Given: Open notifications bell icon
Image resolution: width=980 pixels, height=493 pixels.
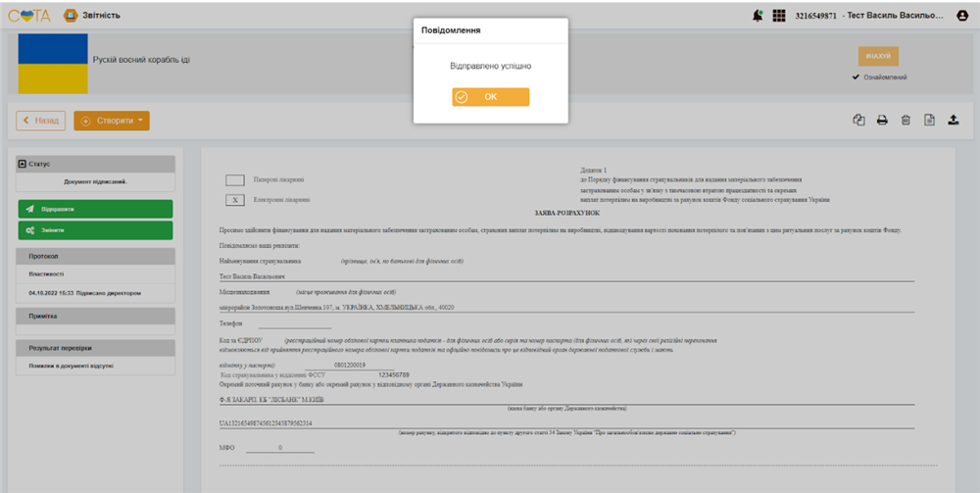Looking at the screenshot, I should 758,16.
